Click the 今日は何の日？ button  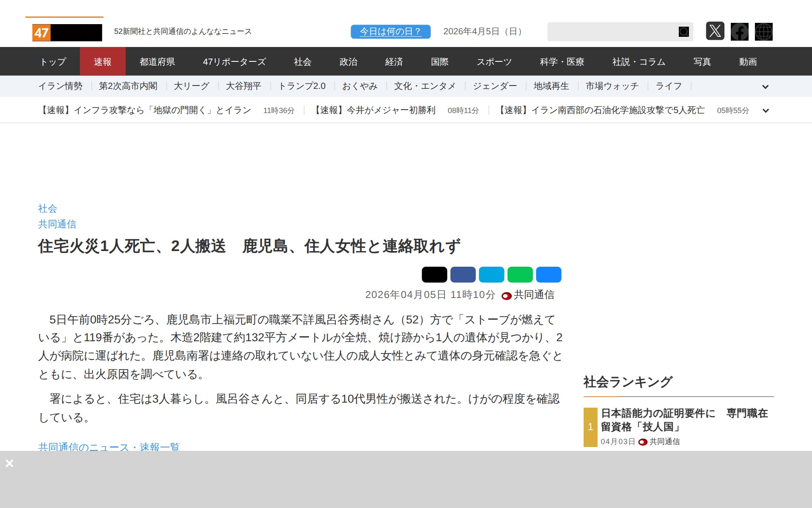click(390, 32)
